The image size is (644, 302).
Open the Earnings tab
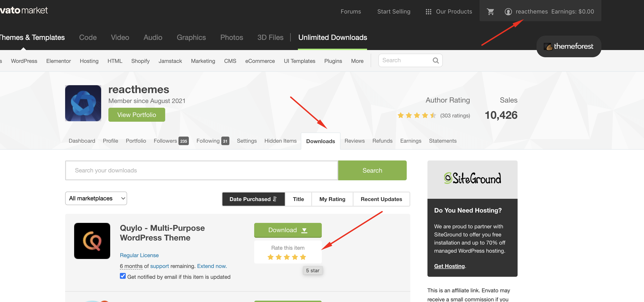[x=411, y=141]
